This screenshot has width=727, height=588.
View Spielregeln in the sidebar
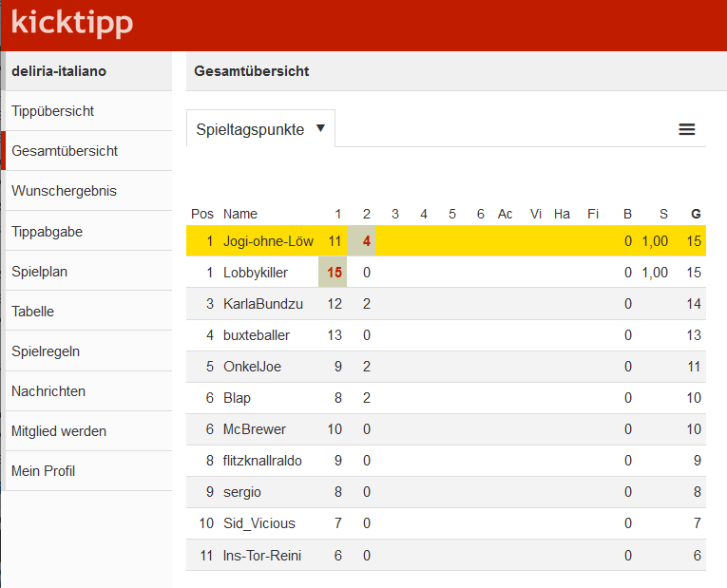pyautogui.click(x=46, y=351)
